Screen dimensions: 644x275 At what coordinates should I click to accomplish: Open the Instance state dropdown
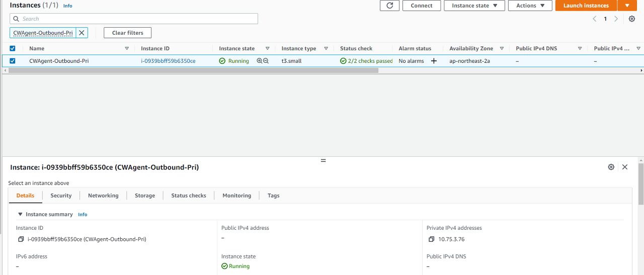pos(474,6)
